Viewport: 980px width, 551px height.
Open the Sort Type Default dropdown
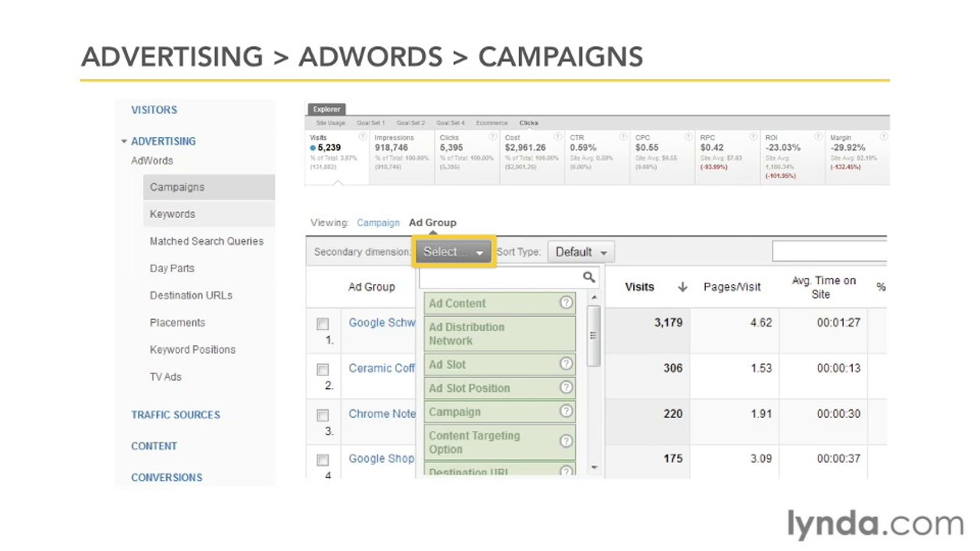click(x=581, y=252)
